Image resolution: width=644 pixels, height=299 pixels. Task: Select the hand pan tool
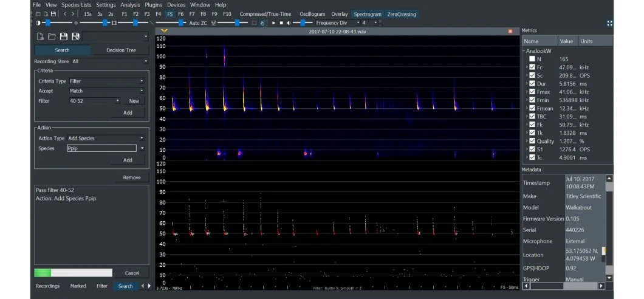pos(262,23)
